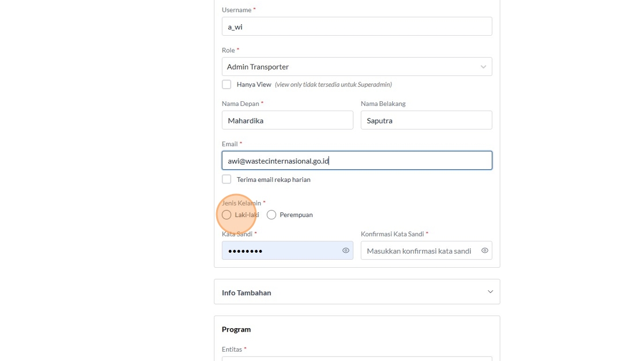644x361 pixels.
Task: Click the Program section heading
Action: click(x=236, y=329)
